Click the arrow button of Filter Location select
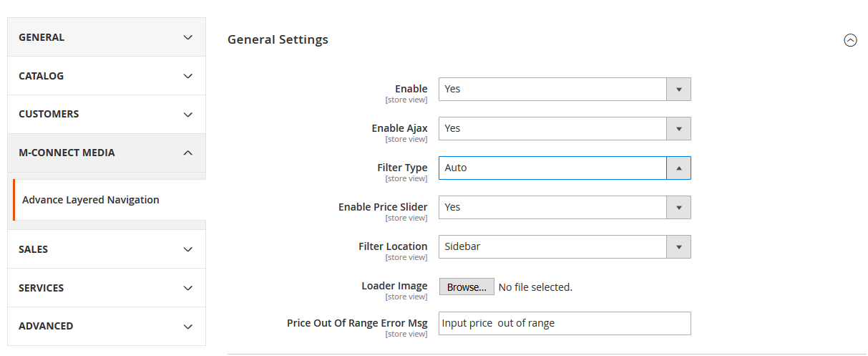This screenshot has width=868, height=356. 678,246
